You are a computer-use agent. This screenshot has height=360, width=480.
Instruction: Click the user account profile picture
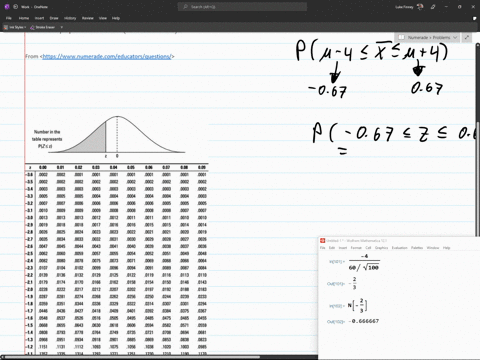420,7
